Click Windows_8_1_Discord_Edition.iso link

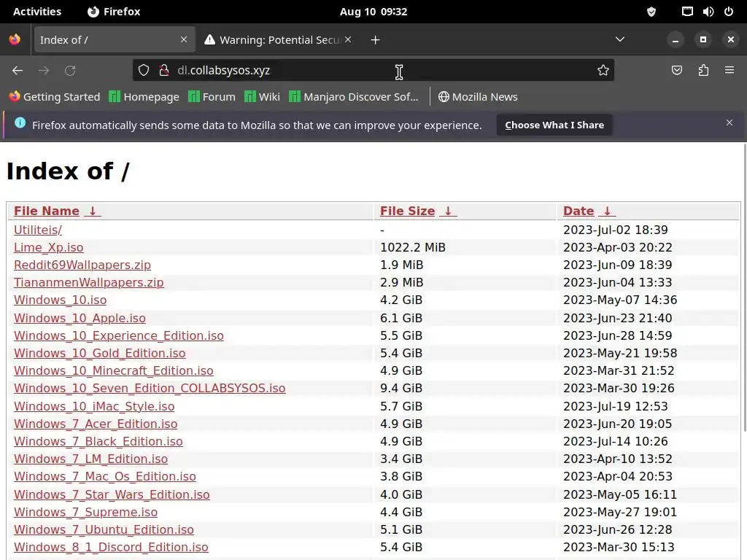coord(111,547)
